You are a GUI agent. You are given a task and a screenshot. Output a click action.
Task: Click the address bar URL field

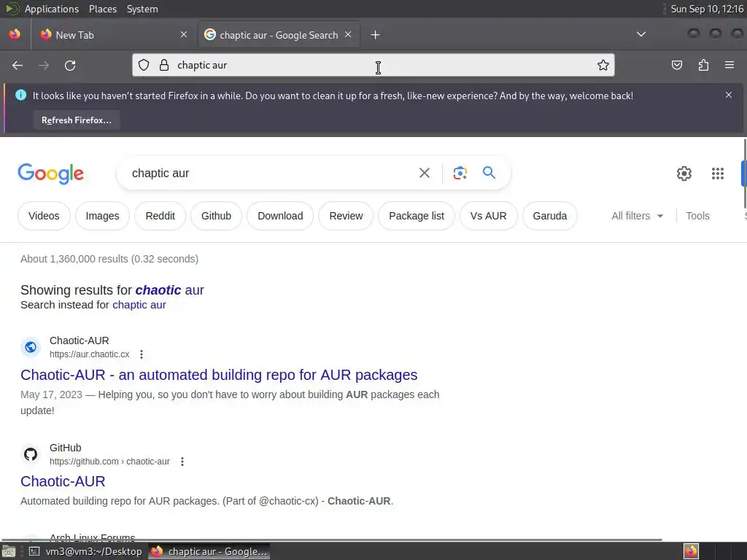373,65
